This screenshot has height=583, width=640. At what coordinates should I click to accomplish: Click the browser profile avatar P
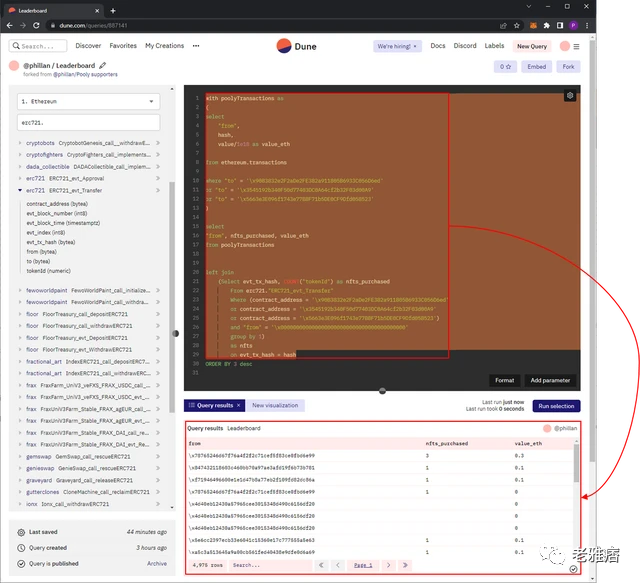573,25
